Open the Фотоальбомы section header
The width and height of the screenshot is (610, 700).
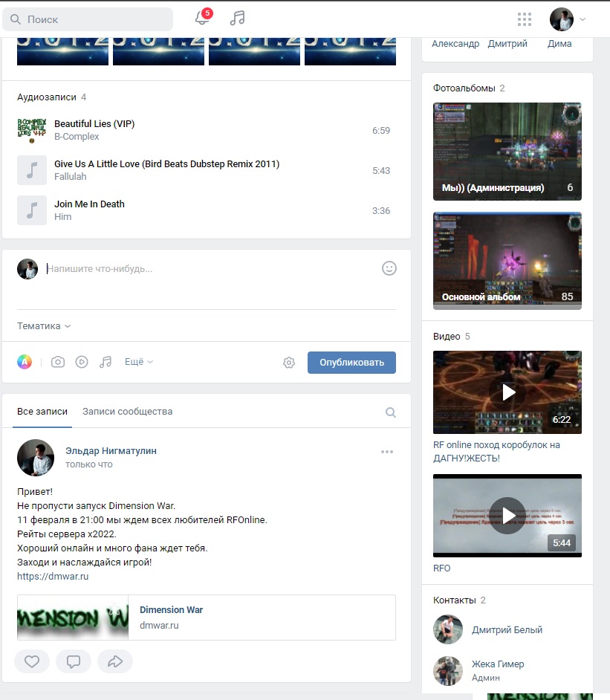click(x=469, y=88)
